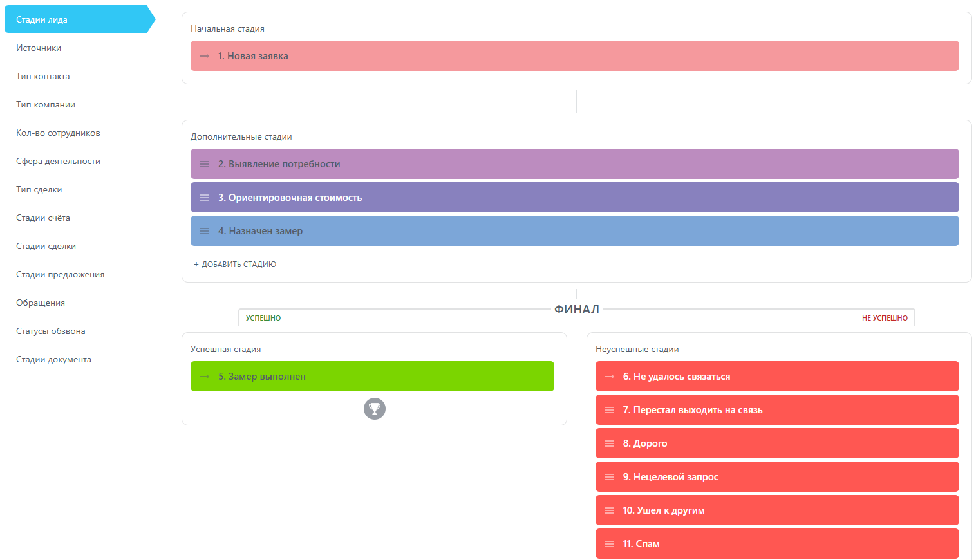976x560 pixels.
Task: Click the Неуспешные стадии heading
Action: tap(637, 349)
